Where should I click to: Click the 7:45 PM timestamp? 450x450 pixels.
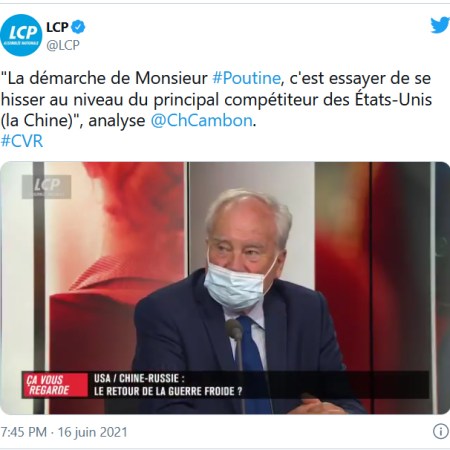pos(24,432)
